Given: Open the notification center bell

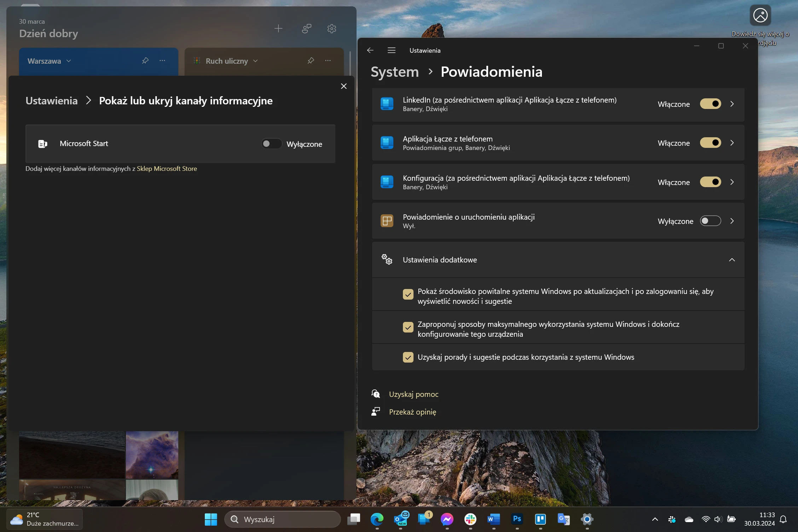Looking at the screenshot, I should [x=783, y=519].
